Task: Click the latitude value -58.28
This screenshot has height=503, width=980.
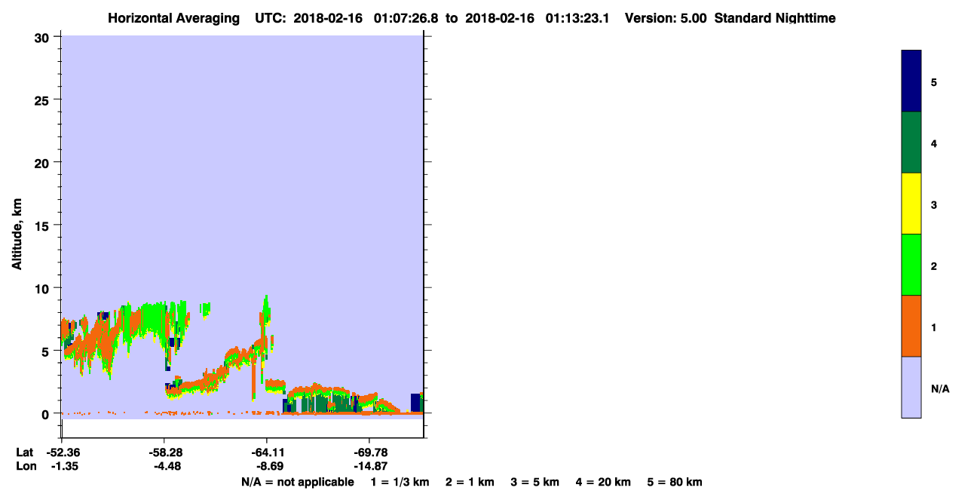Action: pyautogui.click(x=164, y=452)
